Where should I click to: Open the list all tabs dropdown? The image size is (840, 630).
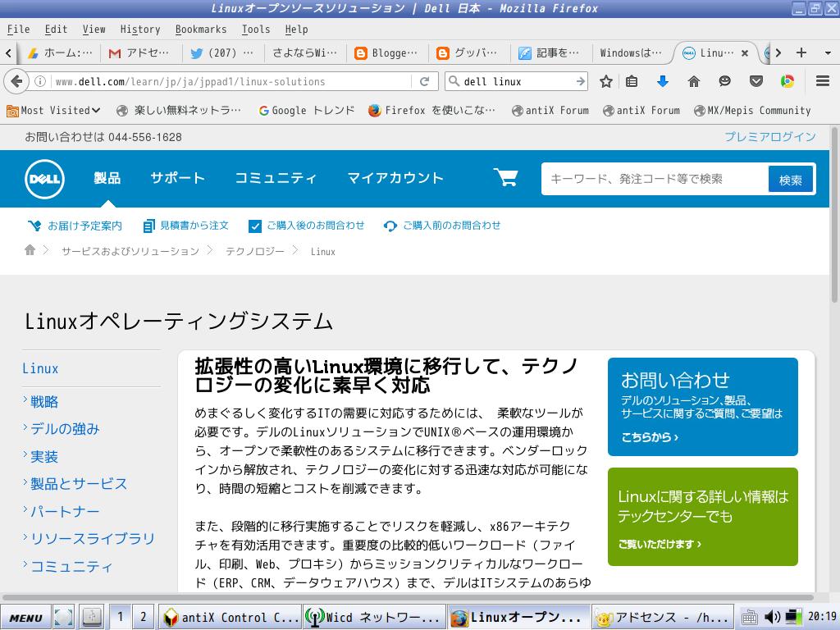point(829,52)
